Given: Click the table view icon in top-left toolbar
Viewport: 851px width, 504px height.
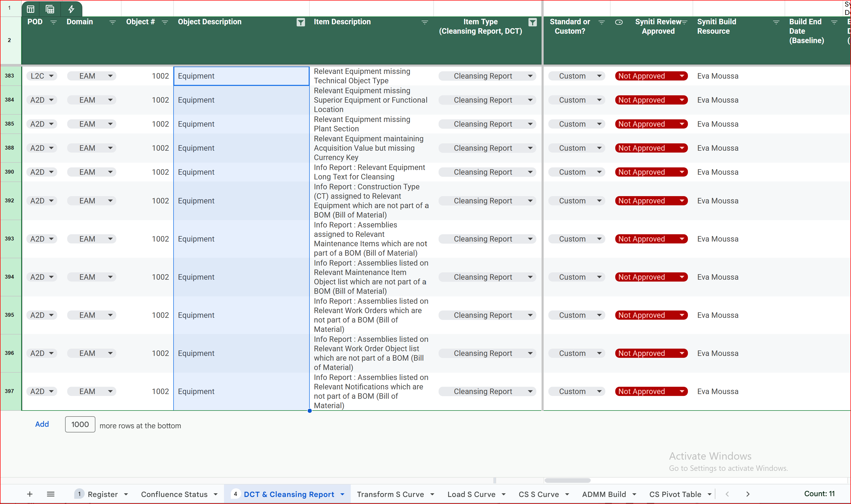Looking at the screenshot, I should tap(31, 9).
